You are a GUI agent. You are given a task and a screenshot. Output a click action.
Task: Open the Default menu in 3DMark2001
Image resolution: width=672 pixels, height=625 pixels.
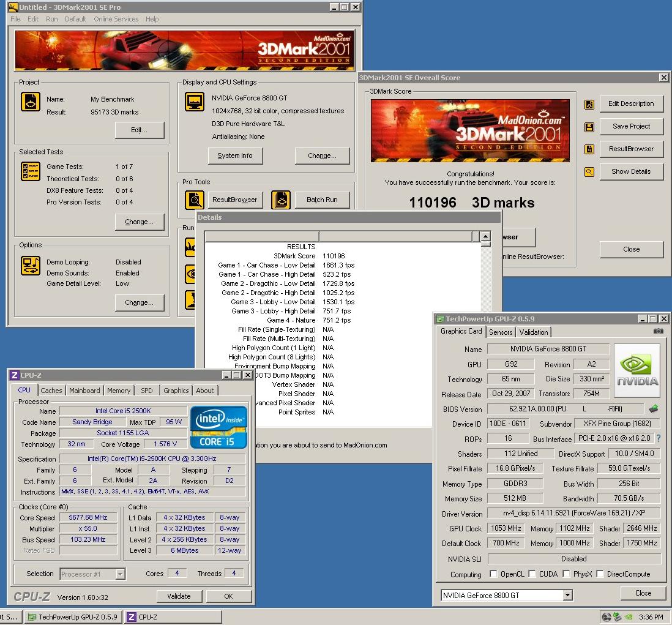(75, 19)
